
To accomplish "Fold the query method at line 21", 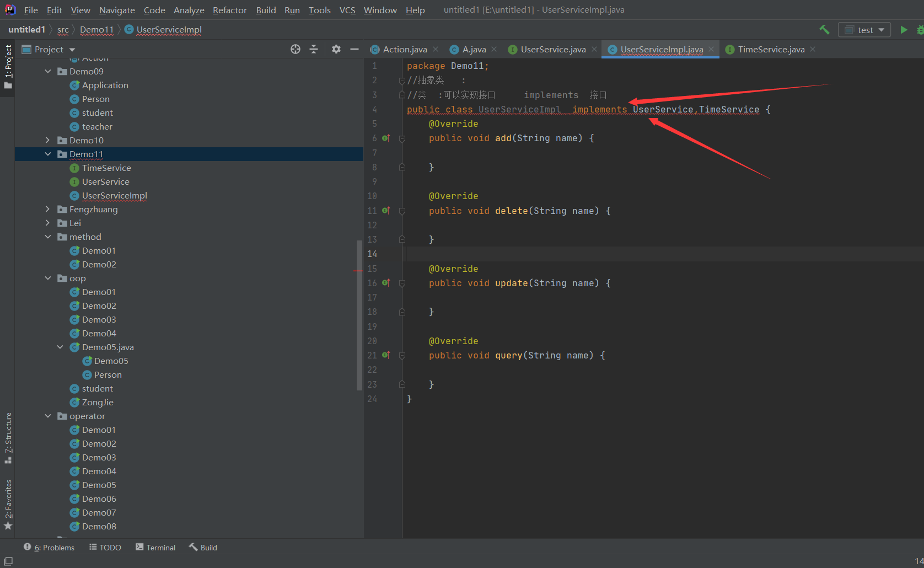I will point(402,356).
